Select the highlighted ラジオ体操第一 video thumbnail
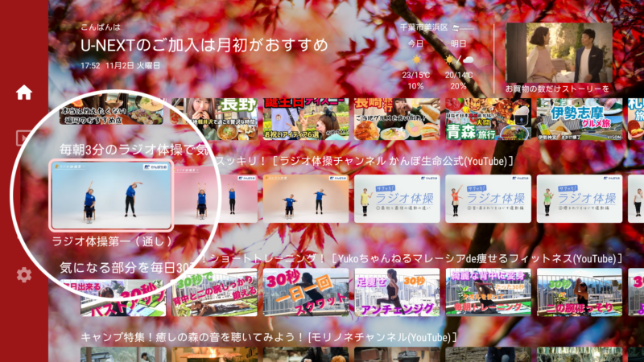The height and width of the screenshot is (362, 644). [x=111, y=195]
